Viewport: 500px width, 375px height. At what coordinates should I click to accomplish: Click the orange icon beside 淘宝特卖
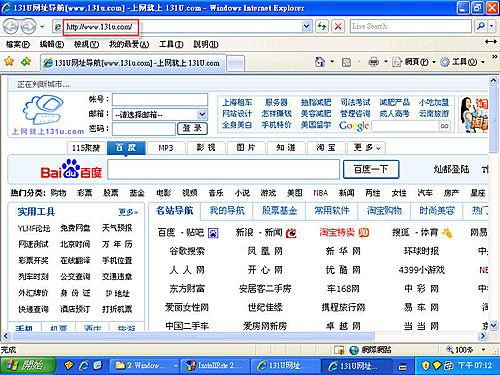pyautogui.click(x=364, y=233)
